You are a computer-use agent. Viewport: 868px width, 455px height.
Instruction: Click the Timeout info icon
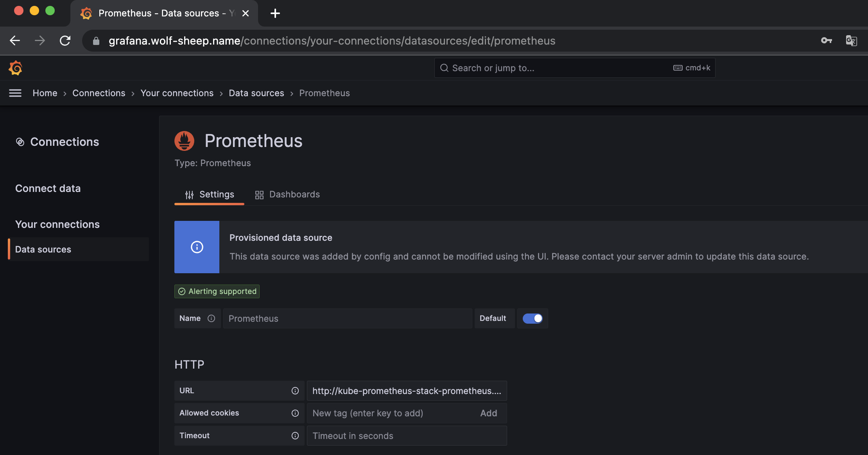click(x=295, y=435)
